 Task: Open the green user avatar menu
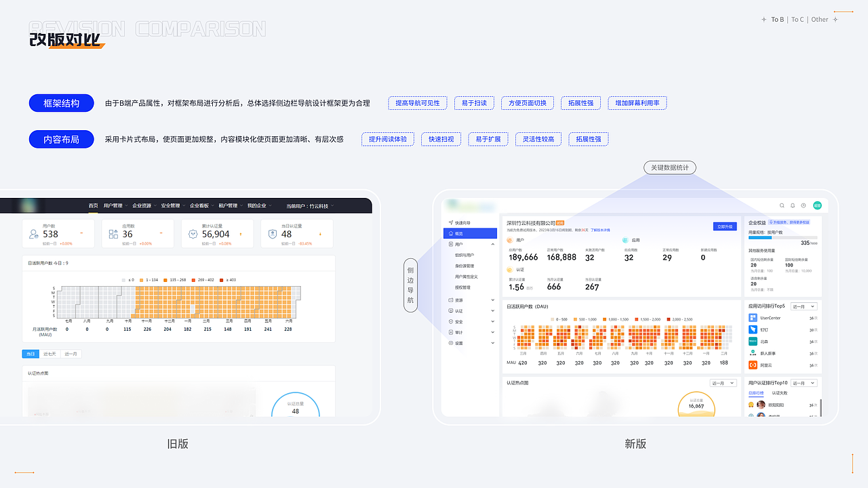point(817,205)
